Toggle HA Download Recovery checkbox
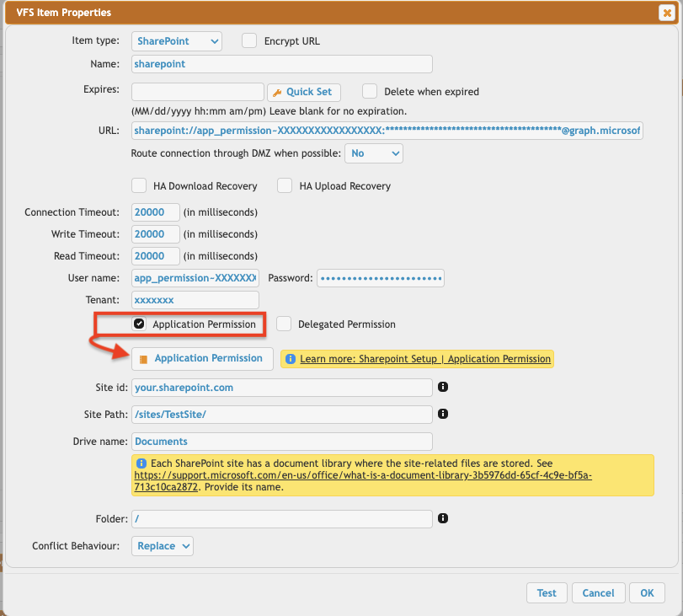 (139, 185)
